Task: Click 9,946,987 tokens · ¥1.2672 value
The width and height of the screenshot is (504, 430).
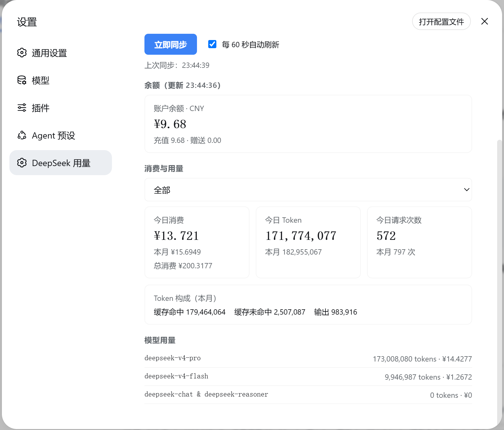Action: click(x=428, y=377)
